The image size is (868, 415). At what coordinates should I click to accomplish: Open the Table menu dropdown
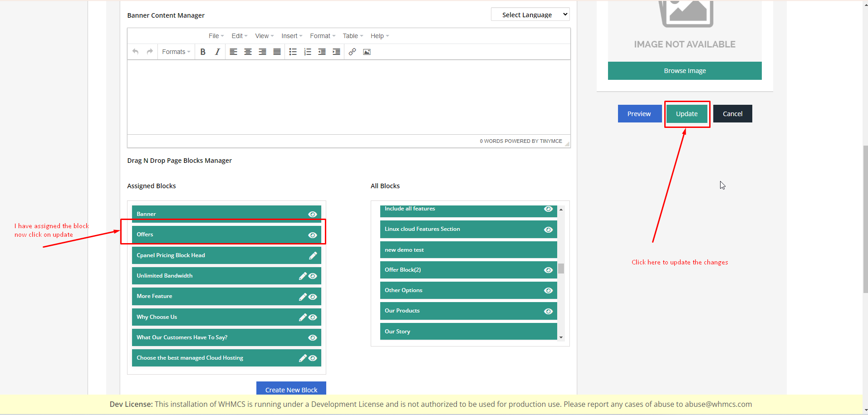click(x=353, y=36)
